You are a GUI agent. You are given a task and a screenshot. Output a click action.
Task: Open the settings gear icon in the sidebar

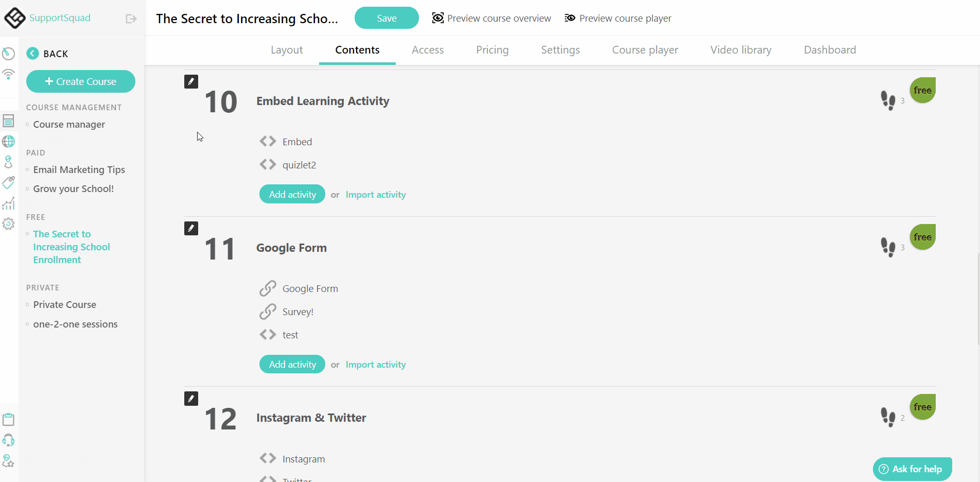coord(8,224)
